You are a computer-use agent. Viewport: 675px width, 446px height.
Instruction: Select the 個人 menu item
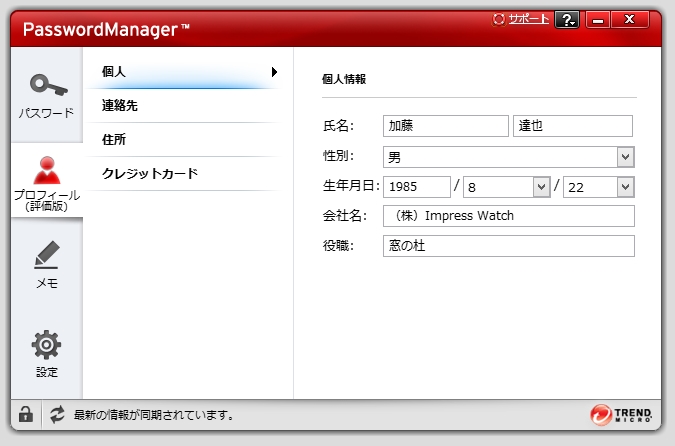coord(183,71)
